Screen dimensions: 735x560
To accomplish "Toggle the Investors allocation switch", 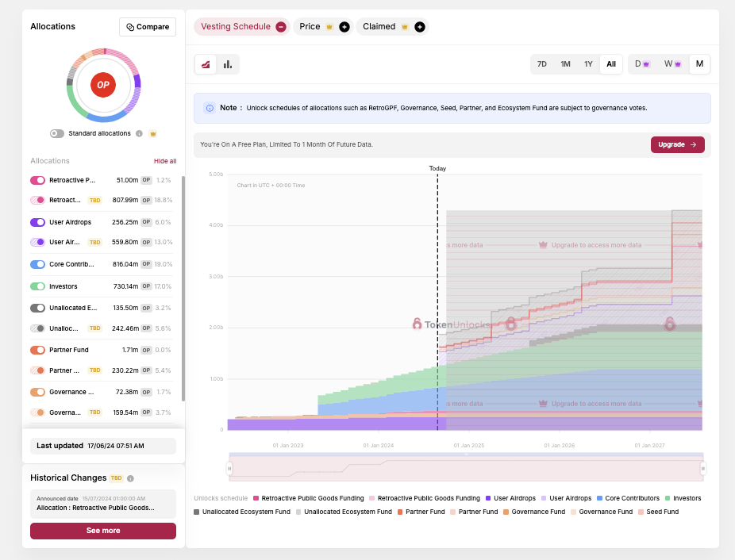I will pos(37,286).
